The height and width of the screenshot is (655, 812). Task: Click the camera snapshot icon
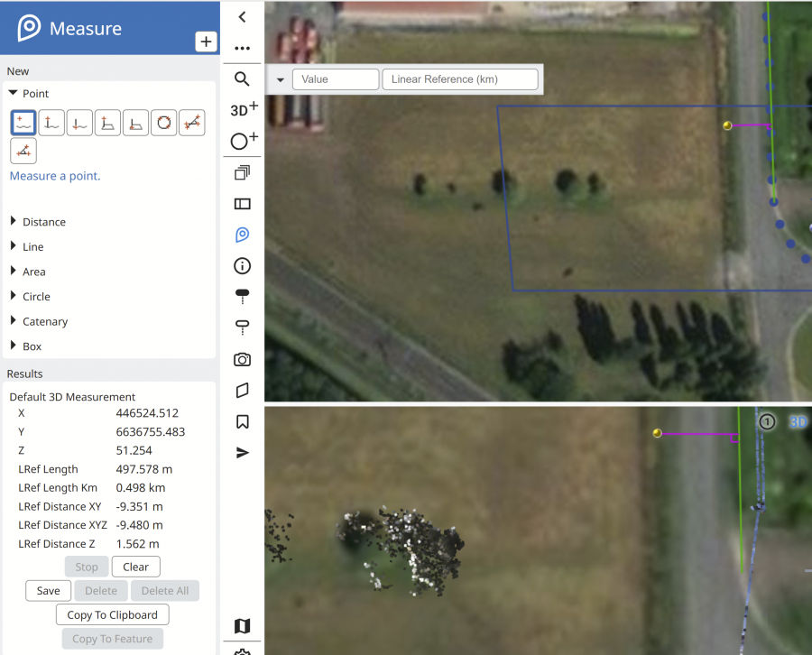(242, 359)
